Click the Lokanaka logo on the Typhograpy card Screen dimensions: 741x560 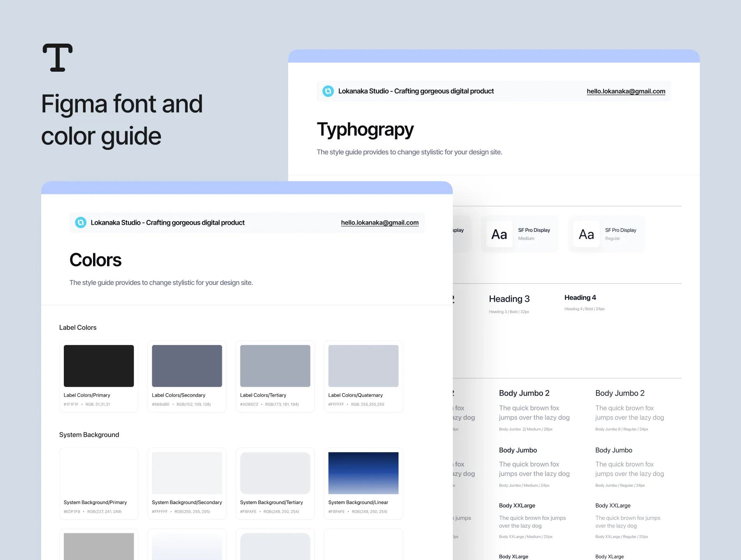point(328,91)
